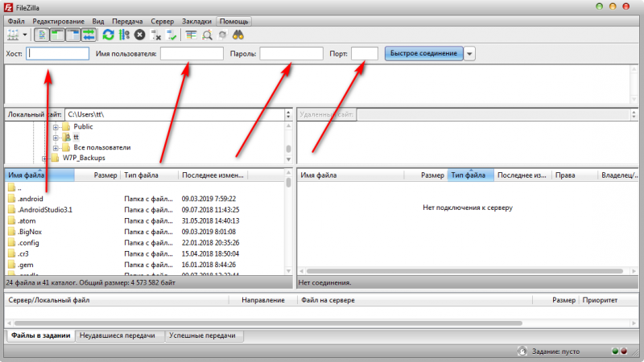
Task: Select the .cr3 folder row
Action: (x=144, y=254)
